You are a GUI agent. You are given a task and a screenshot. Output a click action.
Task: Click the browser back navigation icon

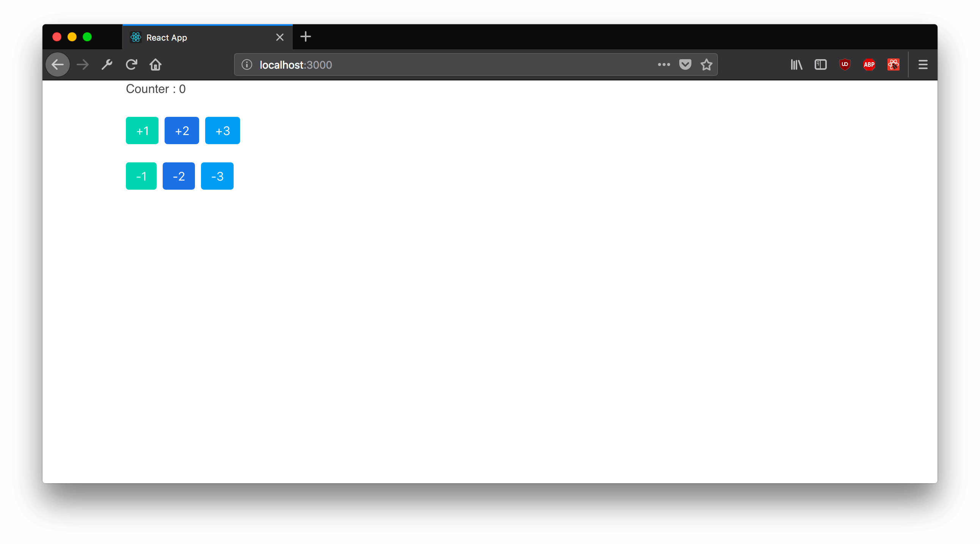[57, 64]
